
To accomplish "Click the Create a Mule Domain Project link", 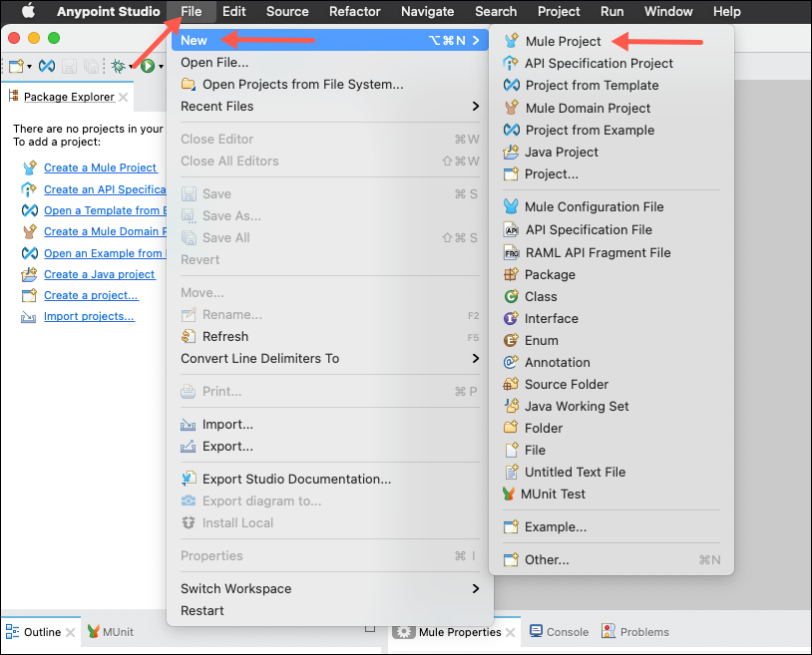I will [105, 231].
